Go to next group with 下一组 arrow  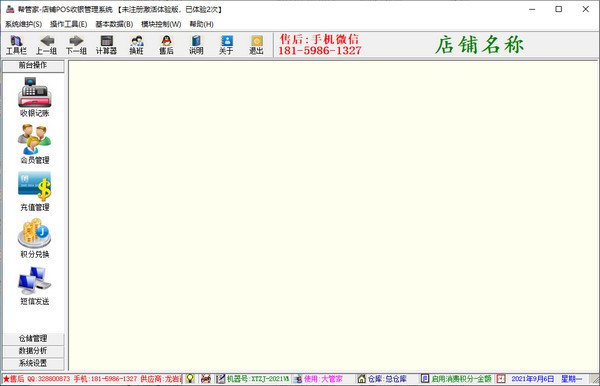[77, 45]
